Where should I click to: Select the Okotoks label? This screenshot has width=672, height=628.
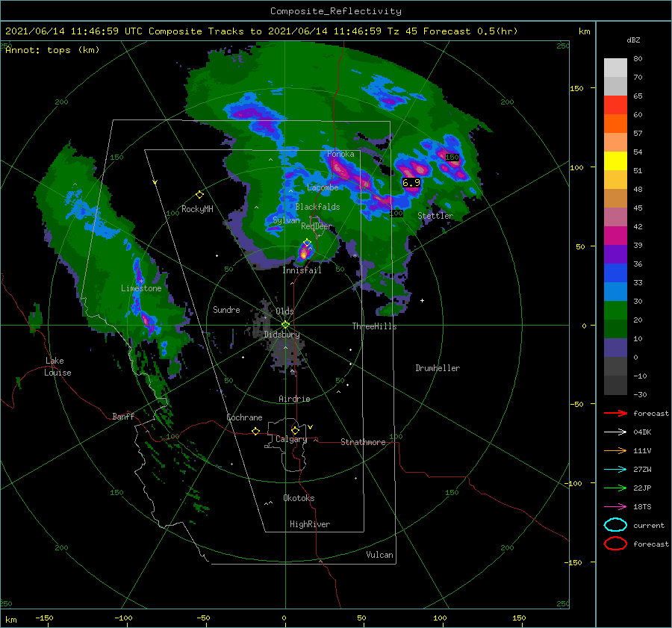299,498
